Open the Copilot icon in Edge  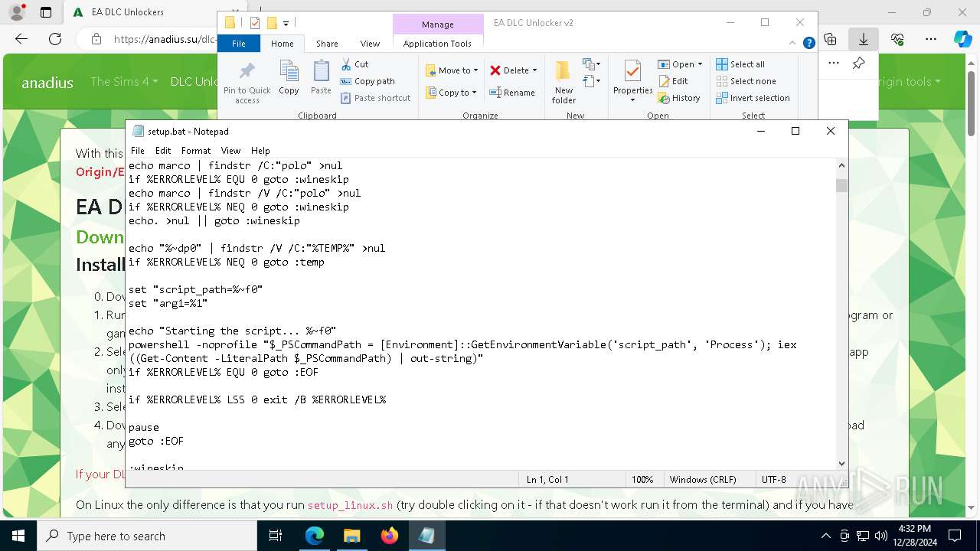[962, 39]
